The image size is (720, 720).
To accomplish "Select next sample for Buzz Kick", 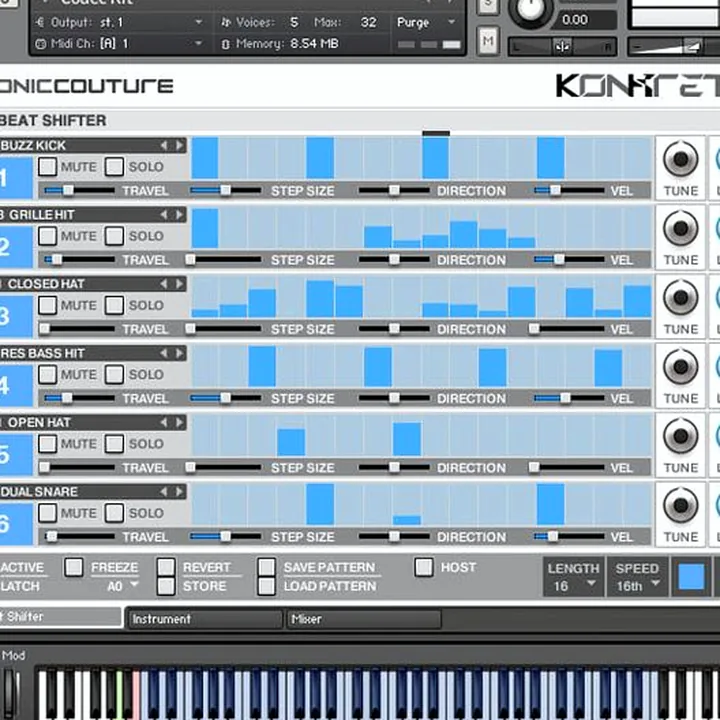I will pyautogui.click(x=179, y=146).
